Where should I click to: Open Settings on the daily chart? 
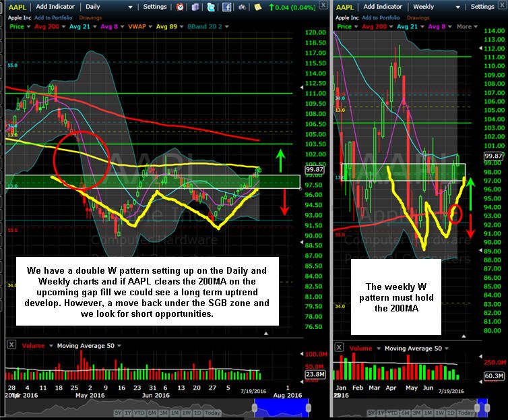click(x=155, y=7)
